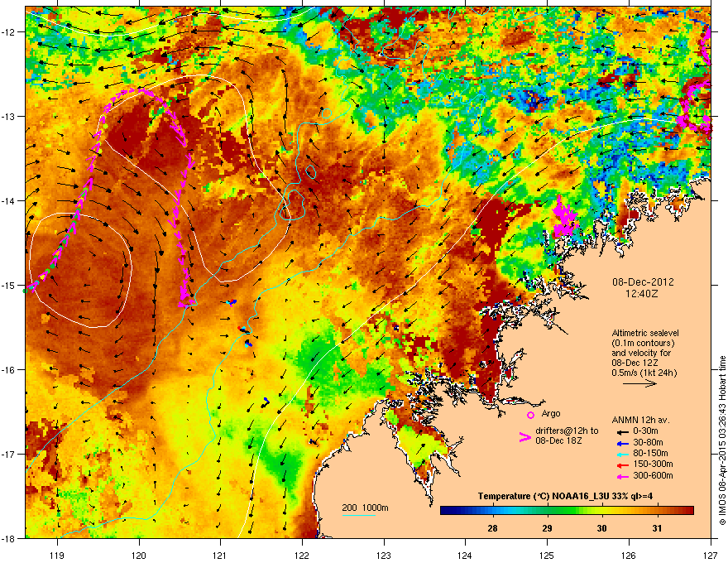
Task: Click the magenta drifter cluster near longitude 125
Action: pos(564,218)
